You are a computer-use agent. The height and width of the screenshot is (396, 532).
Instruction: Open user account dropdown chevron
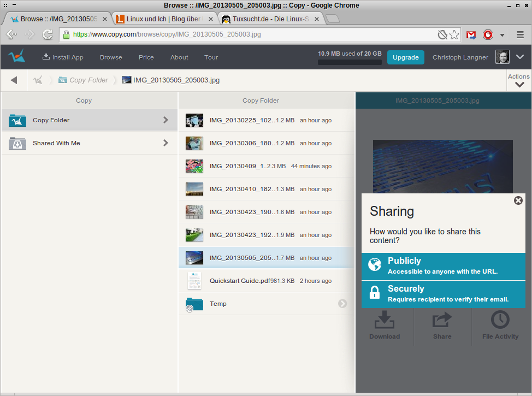coord(520,57)
